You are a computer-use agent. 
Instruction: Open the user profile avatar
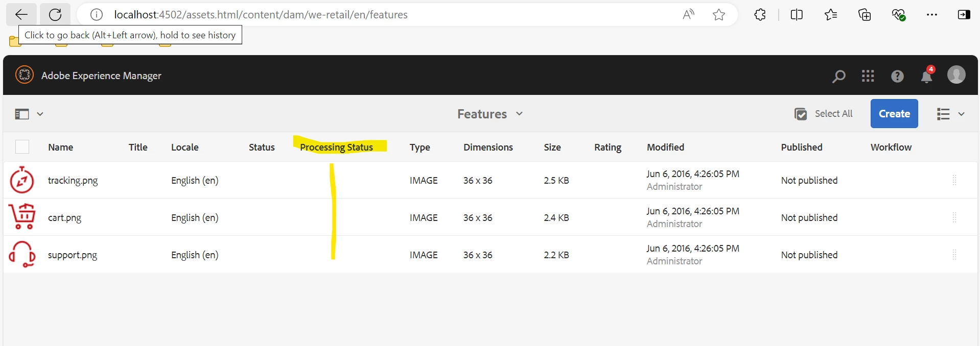tap(956, 75)
